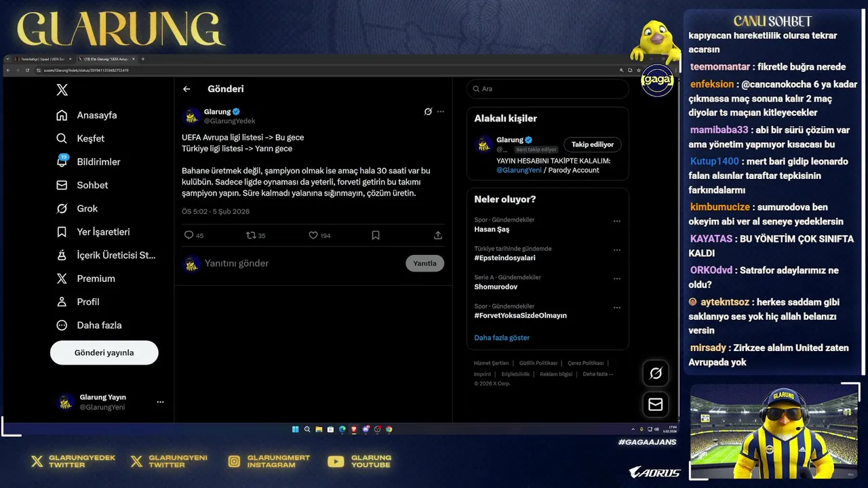Click the repost icon showing 35
Image resolution: width=868 pixels, height=488 pixels.
(251, 235)
